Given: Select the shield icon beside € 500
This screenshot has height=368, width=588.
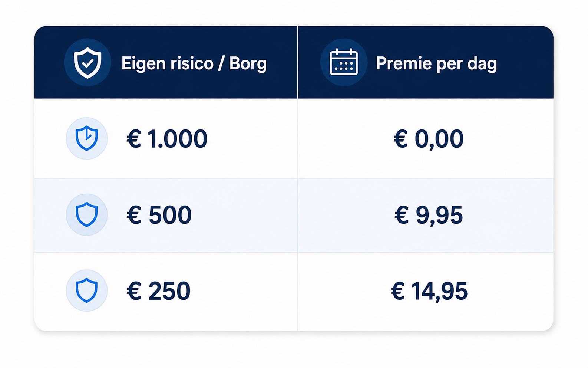Looking at the screenshot, I should coord(87,214).
